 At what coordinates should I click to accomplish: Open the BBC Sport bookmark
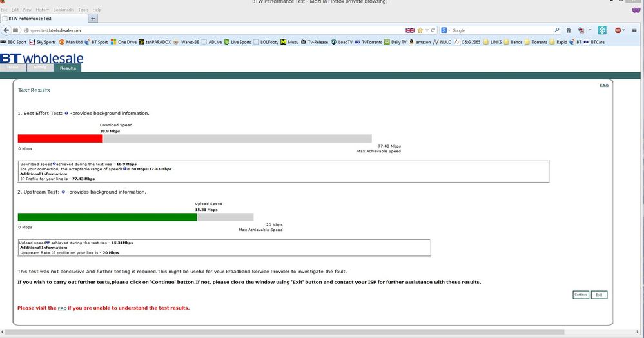(x=14, y=42)
